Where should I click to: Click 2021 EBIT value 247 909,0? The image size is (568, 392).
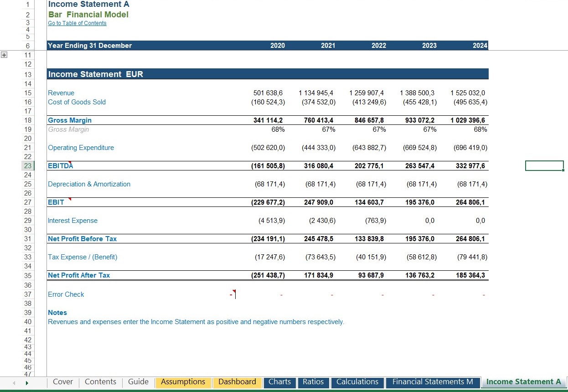point(319,202)
